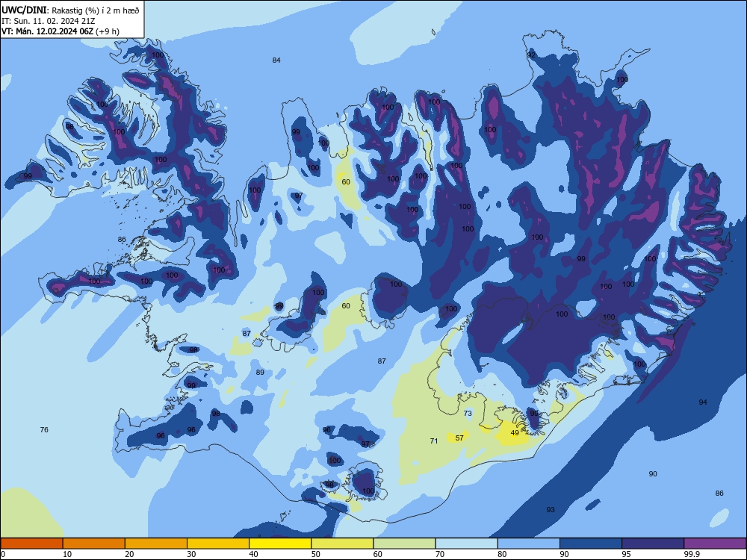This screenshot has height=560, width=747.
Task: Click the purple legend swatch above 99.9
Action: click(715, 544)
